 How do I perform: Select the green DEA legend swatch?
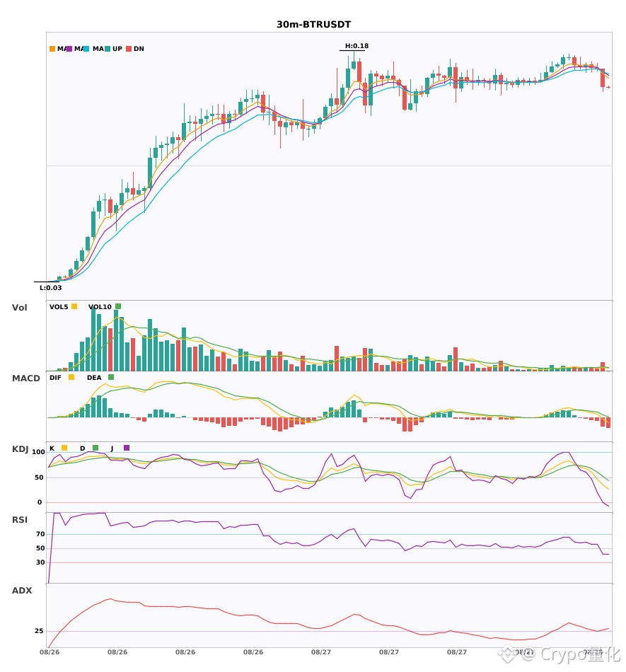click(x=111, y=377)
